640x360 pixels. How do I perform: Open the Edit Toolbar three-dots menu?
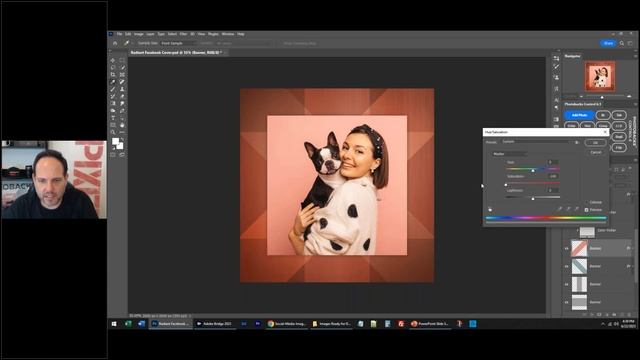(x=122, y=133)
